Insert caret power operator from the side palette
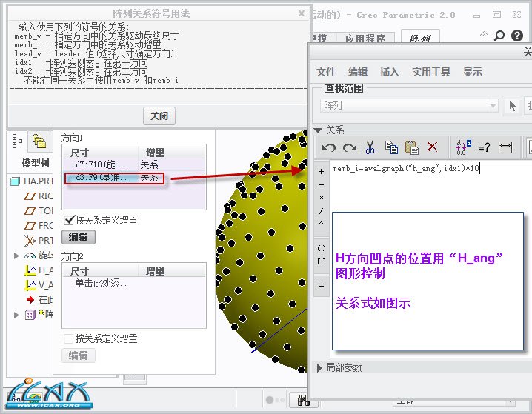This screenshot has width=532, height=414. point(322,223)
